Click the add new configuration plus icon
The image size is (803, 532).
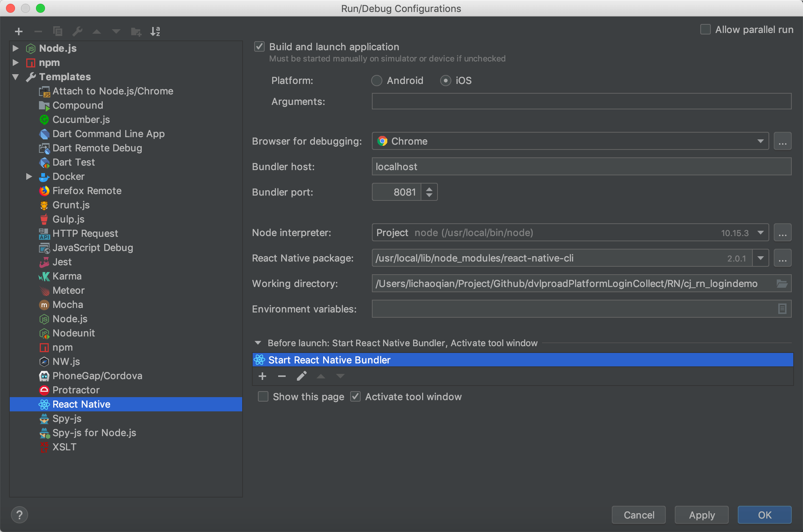19,31
